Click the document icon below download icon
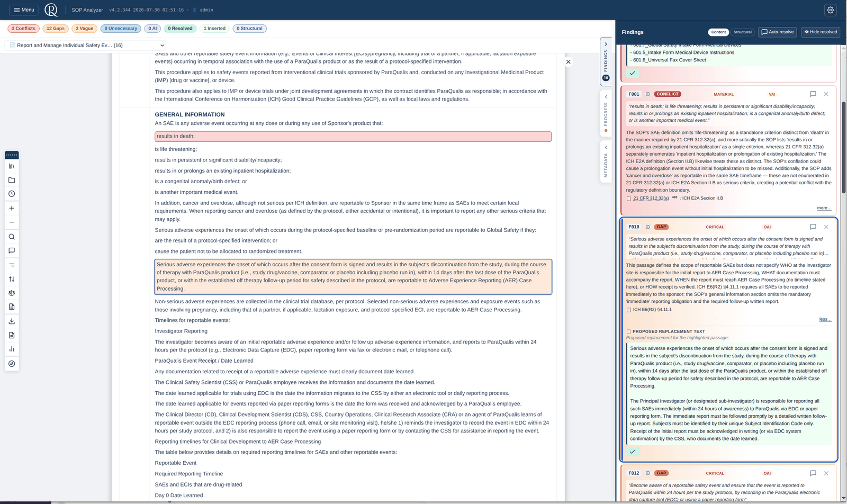The image size is (847, 504). [12, 335]
